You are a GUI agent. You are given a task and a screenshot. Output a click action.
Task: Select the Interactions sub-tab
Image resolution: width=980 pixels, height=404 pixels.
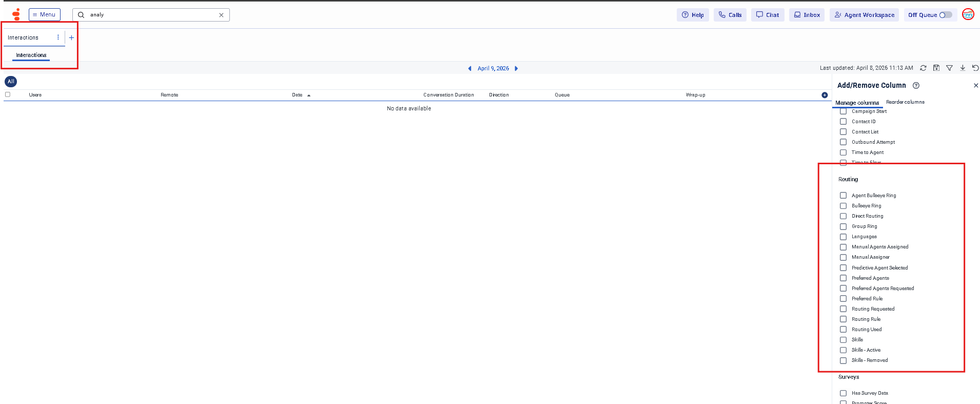[31, 55]
